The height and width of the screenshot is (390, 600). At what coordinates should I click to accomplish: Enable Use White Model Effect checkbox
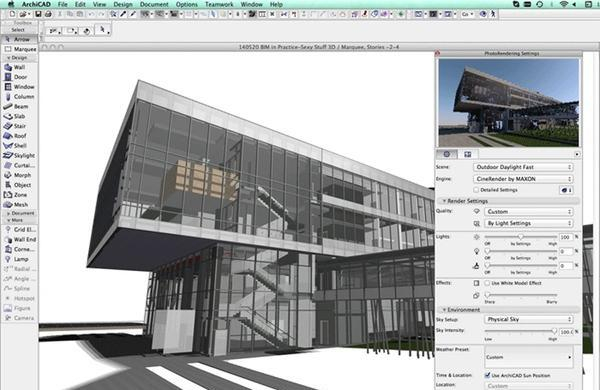click(487, 283)
